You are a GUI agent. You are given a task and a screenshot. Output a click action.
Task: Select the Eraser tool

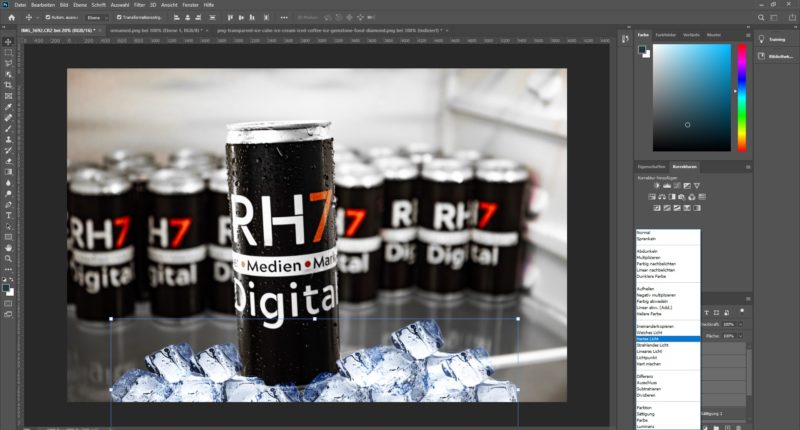(x=8, y=161)
